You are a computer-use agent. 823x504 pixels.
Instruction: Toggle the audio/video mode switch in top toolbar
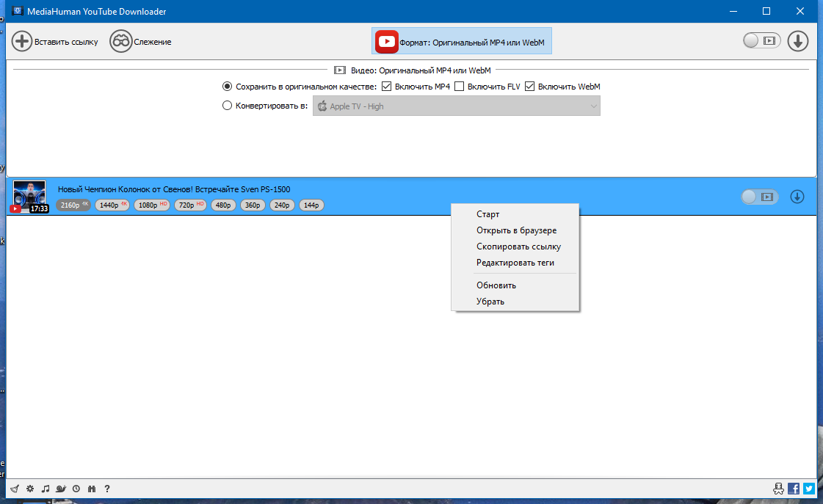(x=761, y=41)
